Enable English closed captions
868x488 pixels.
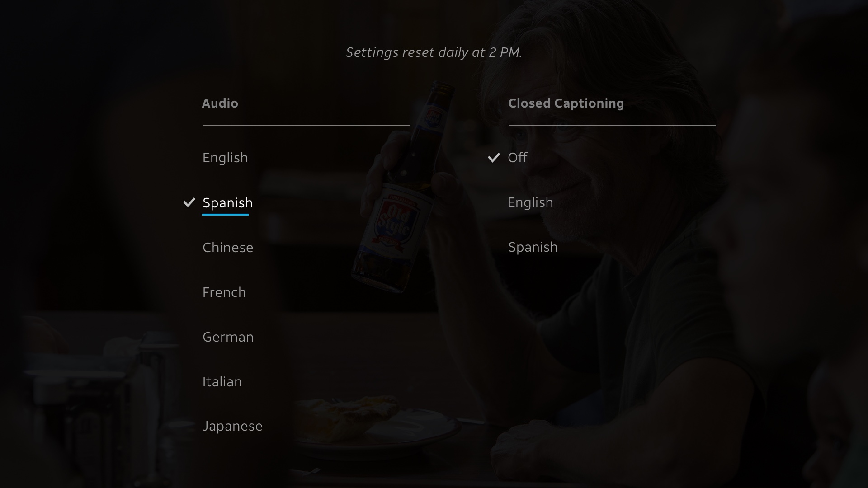point(530,202)
